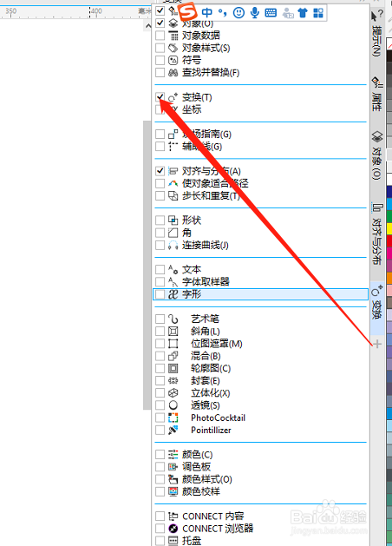
Task: Choose CONNECT 内容 from the docker list
Action: tap(213, 516)
